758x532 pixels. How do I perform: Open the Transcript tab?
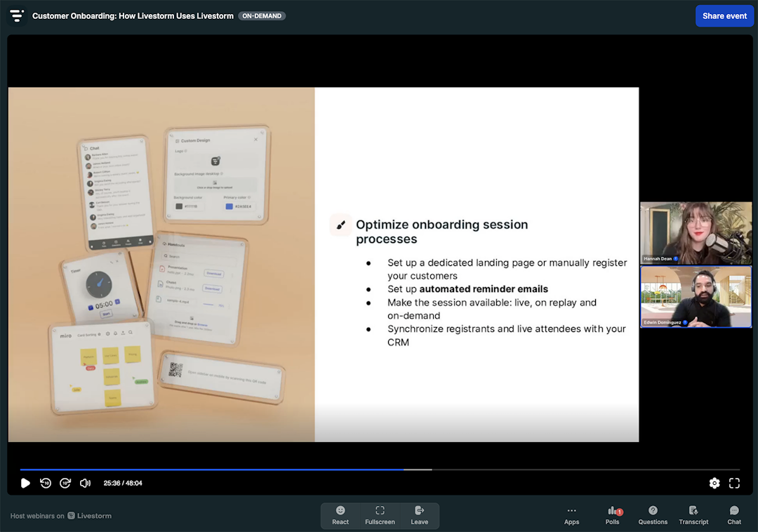(x=693, y=516)
